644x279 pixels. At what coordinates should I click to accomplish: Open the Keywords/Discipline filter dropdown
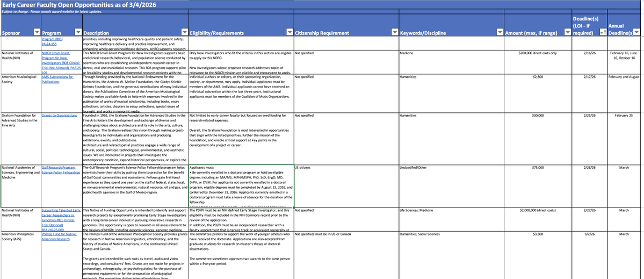[x=500, y=32]
